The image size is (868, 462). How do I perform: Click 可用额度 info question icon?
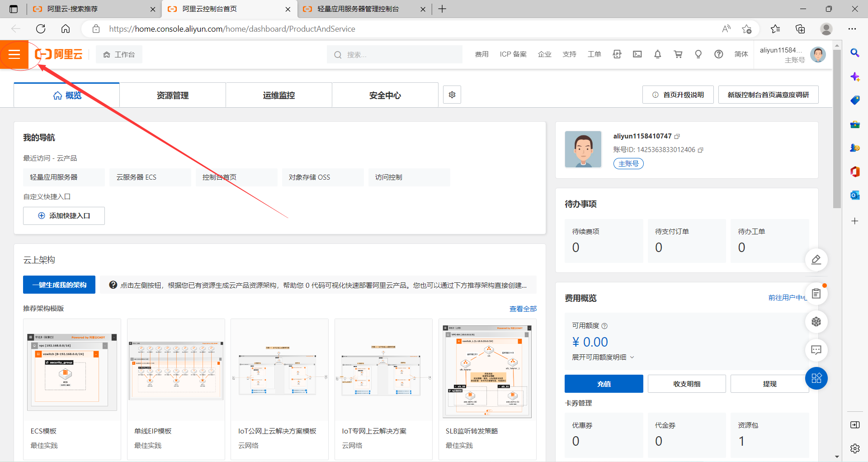(604, 326)
